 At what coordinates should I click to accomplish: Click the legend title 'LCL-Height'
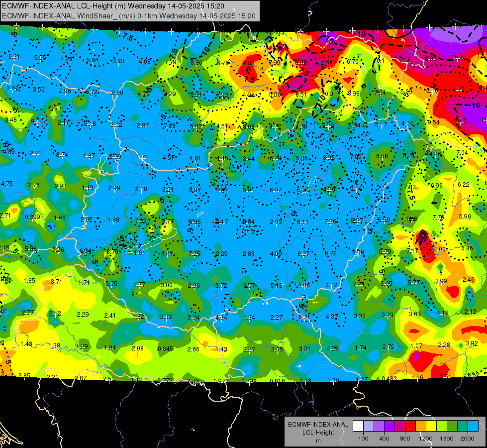click(318, 433)
